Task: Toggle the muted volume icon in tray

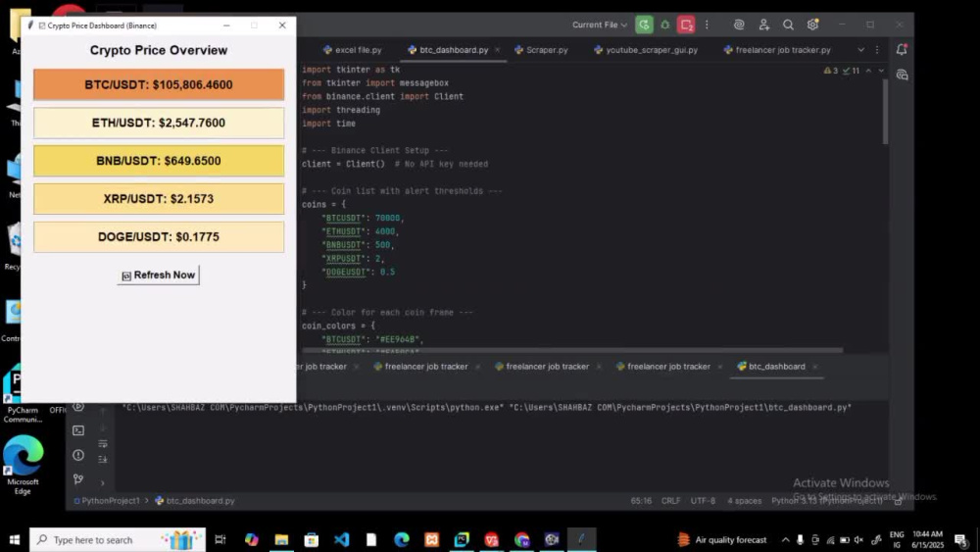Action: coord(859,539)
